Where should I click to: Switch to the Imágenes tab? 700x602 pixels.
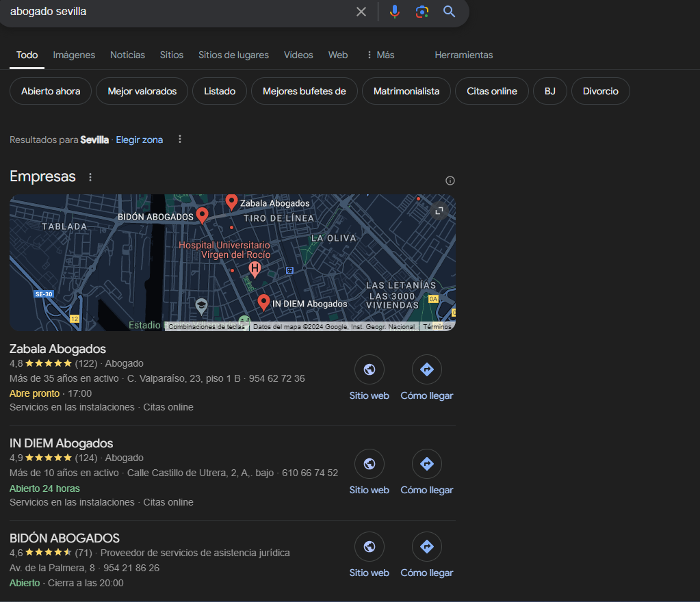pyautogui.click(x=74, y=55)
